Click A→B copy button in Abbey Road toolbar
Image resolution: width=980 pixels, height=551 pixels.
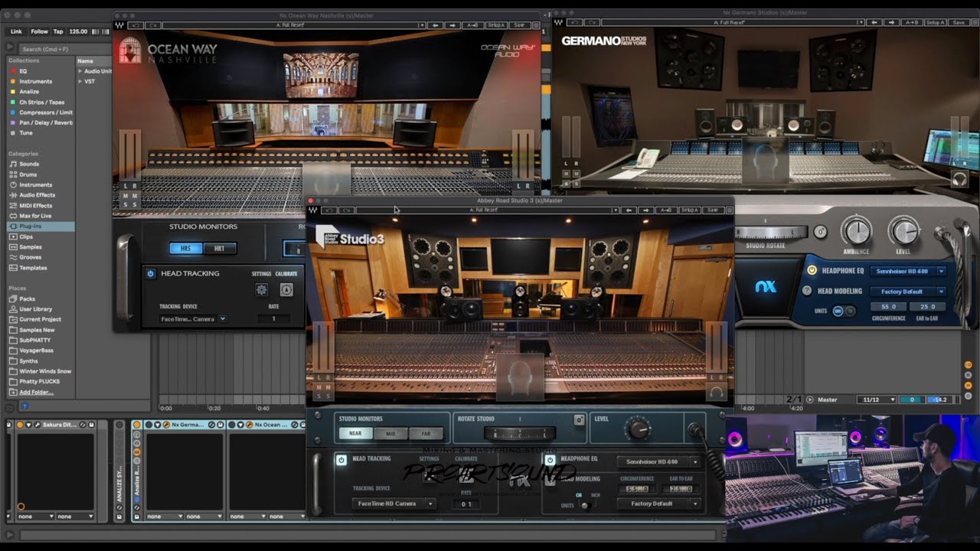click(x=666, y=210)
